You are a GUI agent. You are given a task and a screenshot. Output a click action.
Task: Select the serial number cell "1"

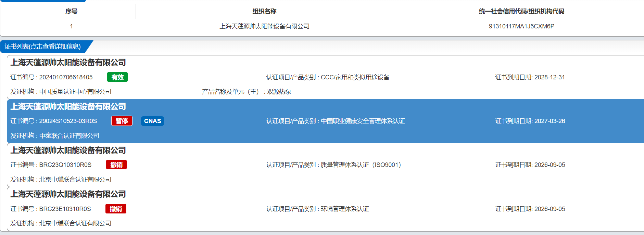tap(71, 26)
